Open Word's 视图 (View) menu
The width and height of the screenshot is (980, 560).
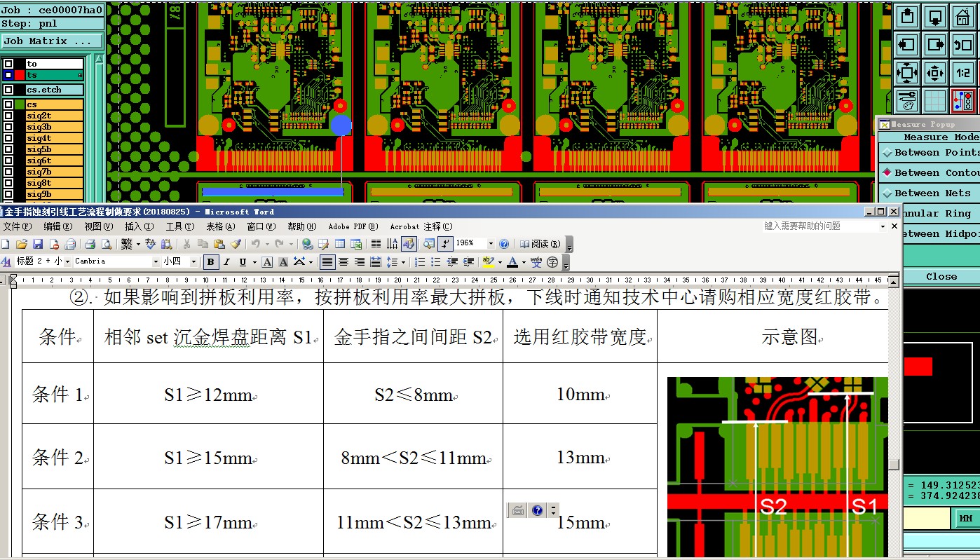tap(99, 226)
